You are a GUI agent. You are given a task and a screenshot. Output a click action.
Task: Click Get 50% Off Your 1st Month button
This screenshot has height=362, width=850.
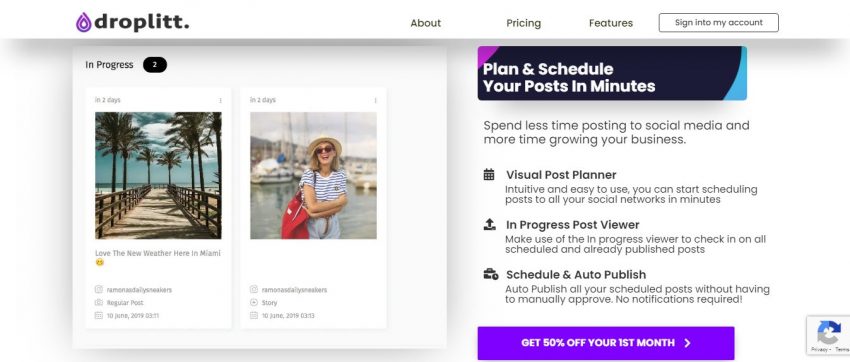click(x=606, y=343)
